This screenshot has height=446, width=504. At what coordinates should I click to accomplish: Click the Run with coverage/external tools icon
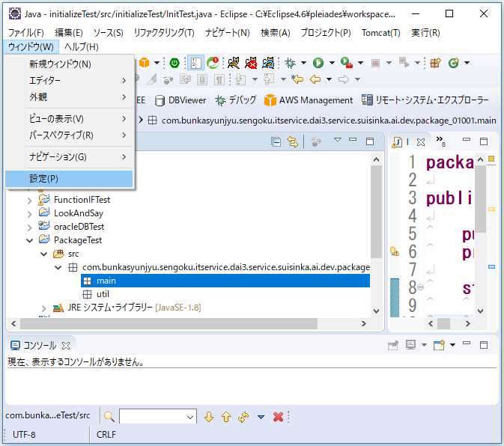[347, 63]
